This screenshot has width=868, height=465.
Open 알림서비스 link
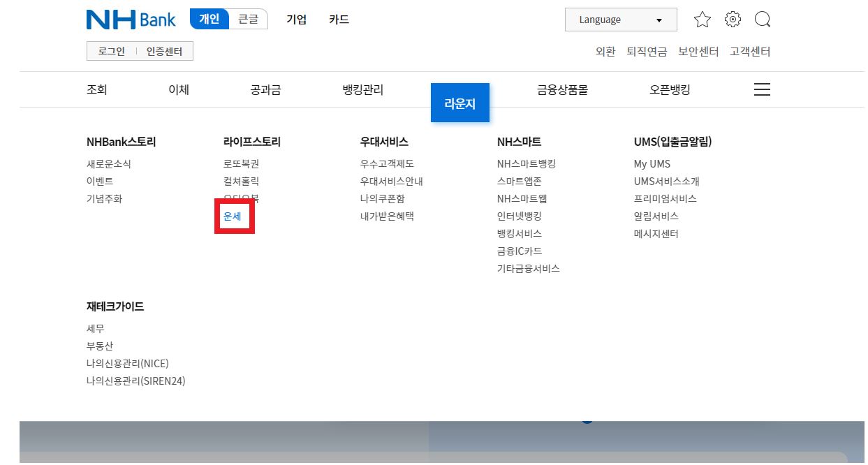[x=656, y=216]
